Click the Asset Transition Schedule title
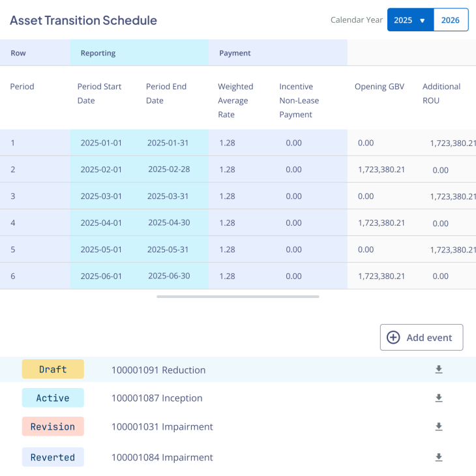The image size is (476, 476). 83,20
